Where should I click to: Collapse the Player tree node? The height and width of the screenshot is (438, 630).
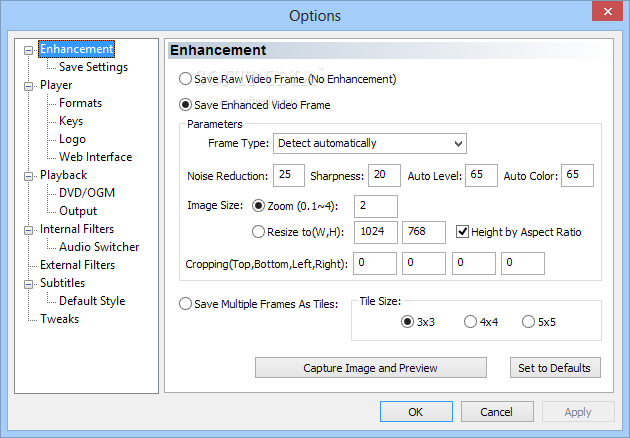[28, 86]
